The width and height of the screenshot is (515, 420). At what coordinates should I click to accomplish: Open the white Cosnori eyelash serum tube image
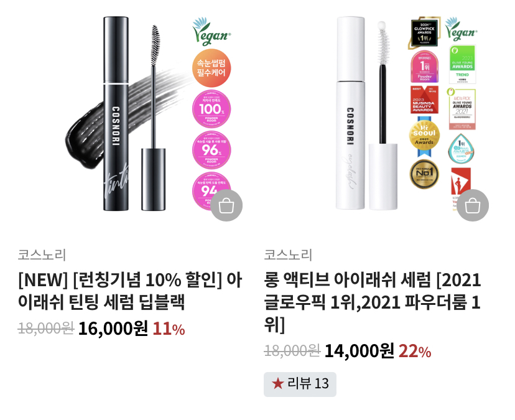click(x=350, y=113)
